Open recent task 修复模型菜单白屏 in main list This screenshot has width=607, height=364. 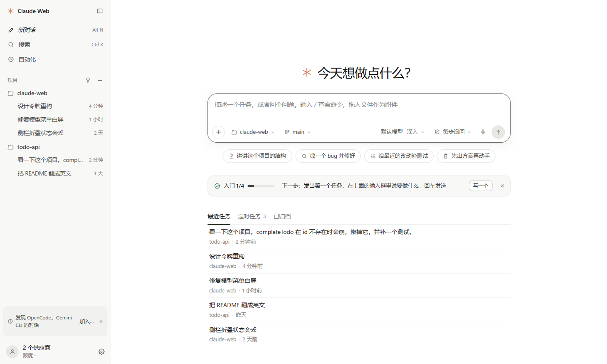pos(359,286)
